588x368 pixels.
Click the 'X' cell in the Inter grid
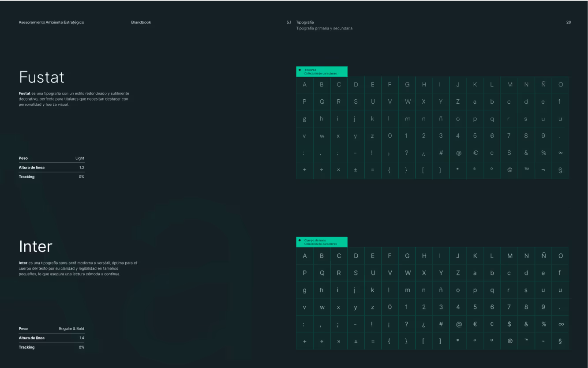(x=424, y=273)
